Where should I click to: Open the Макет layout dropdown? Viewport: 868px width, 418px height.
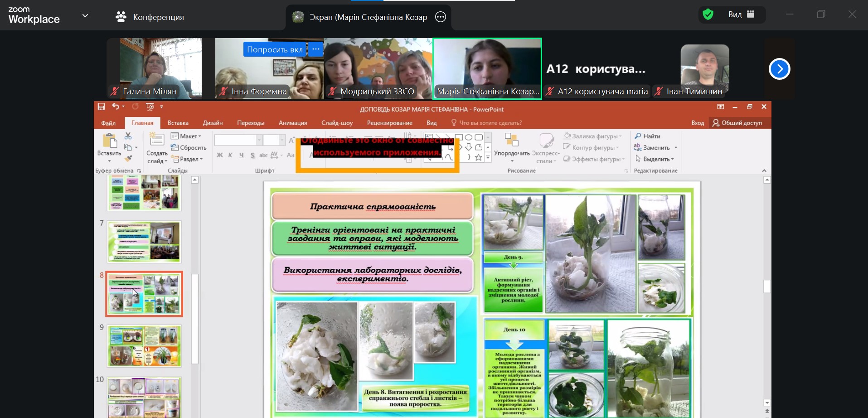pos(186,136)
